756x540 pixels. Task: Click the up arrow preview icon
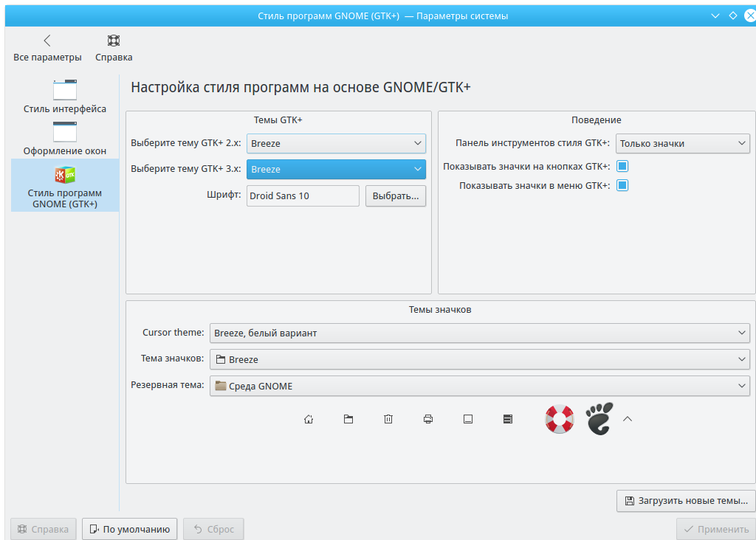pos(628,419)
